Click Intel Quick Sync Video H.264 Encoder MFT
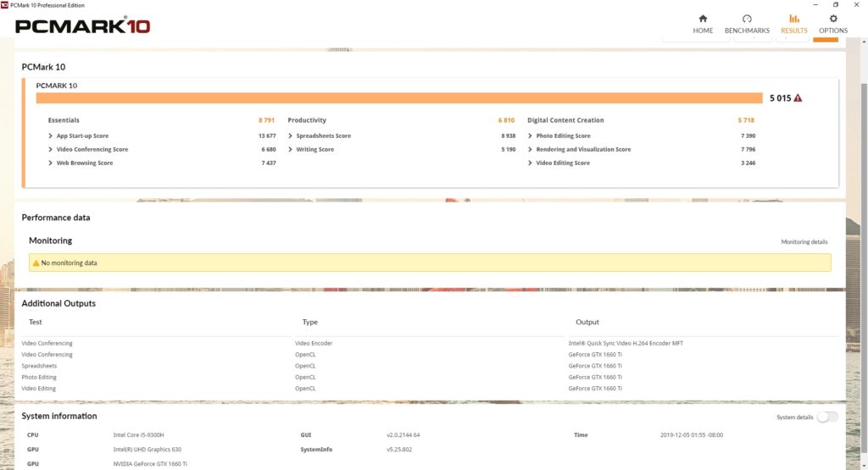The height and width of the screenshot is (470, 868). tap(626, 343)
